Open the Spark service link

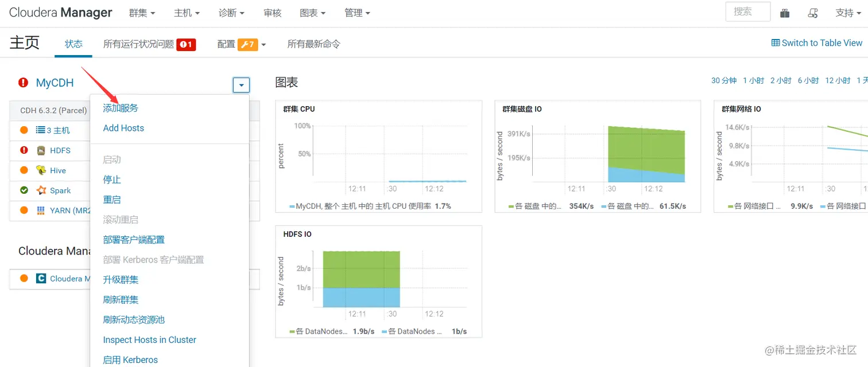[60, 190]
